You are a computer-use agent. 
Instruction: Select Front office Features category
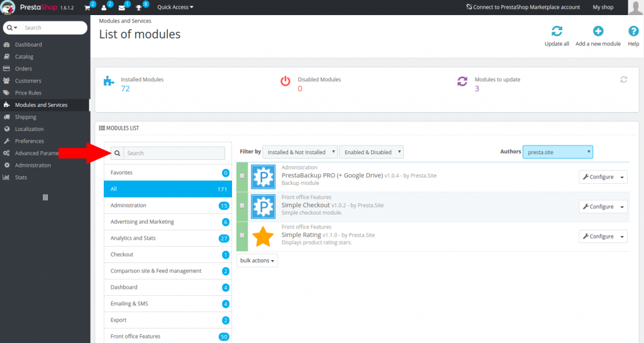click(x=168, y=336)
